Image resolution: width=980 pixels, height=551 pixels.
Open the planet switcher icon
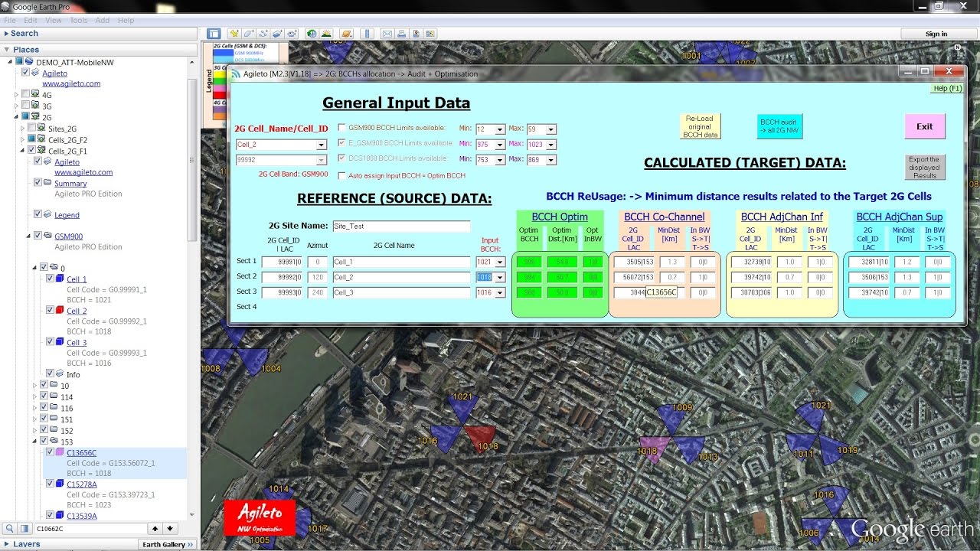tap(346, 34)
